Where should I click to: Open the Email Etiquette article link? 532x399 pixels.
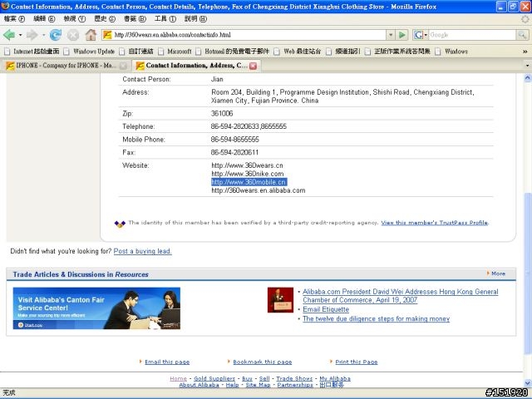(x=326, y=309)
